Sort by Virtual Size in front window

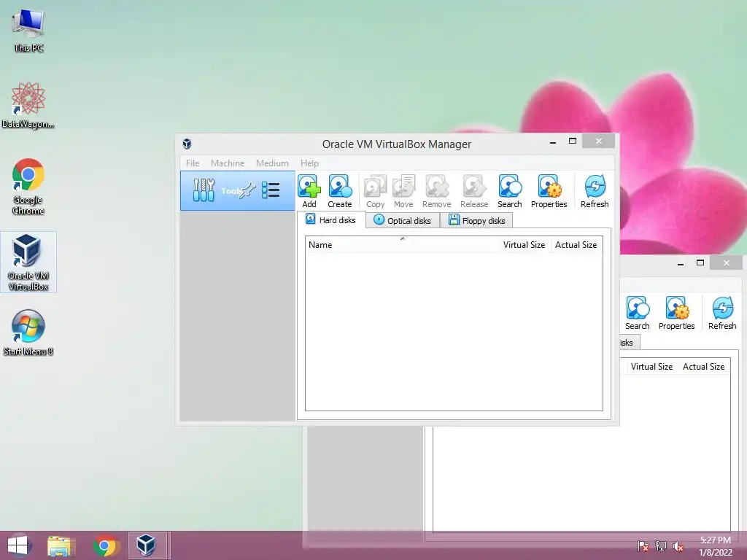tap(524, 245)
